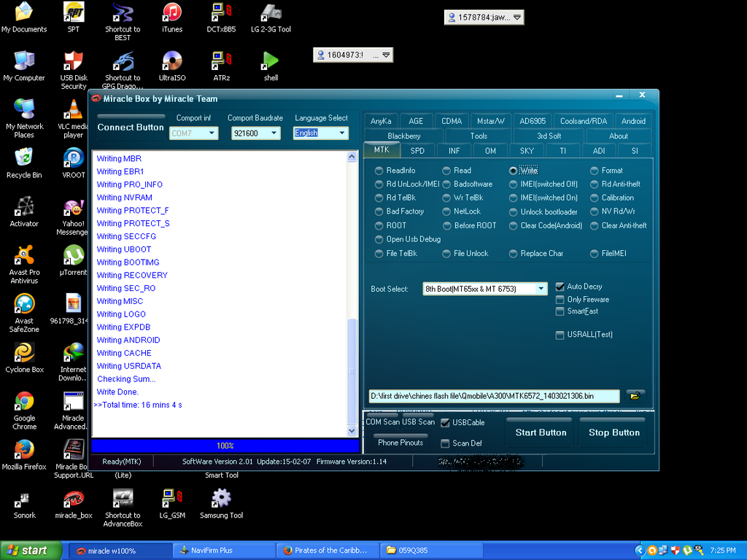Click the 100% progress bar
The width and height of the screenshot is (747, 560).
pos(225,446)
